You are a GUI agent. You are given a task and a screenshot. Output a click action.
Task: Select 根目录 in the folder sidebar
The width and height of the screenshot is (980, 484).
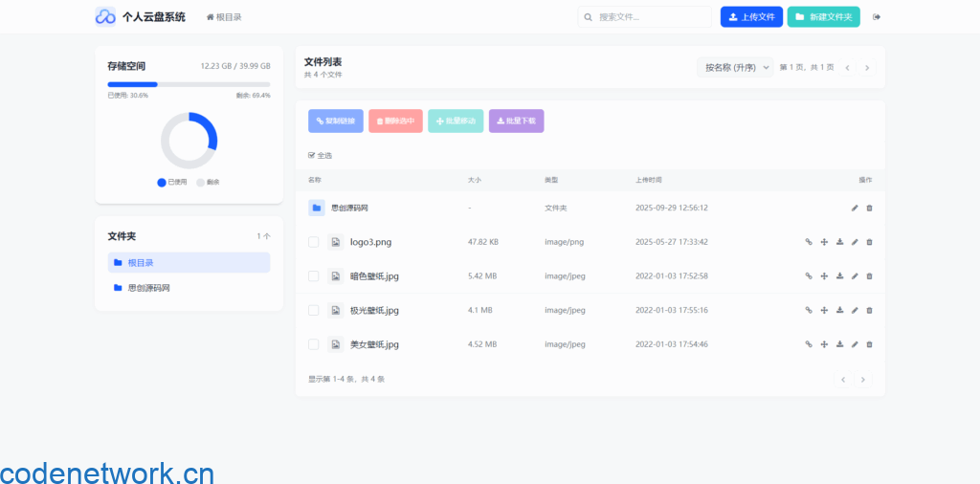tap(189, 262)
